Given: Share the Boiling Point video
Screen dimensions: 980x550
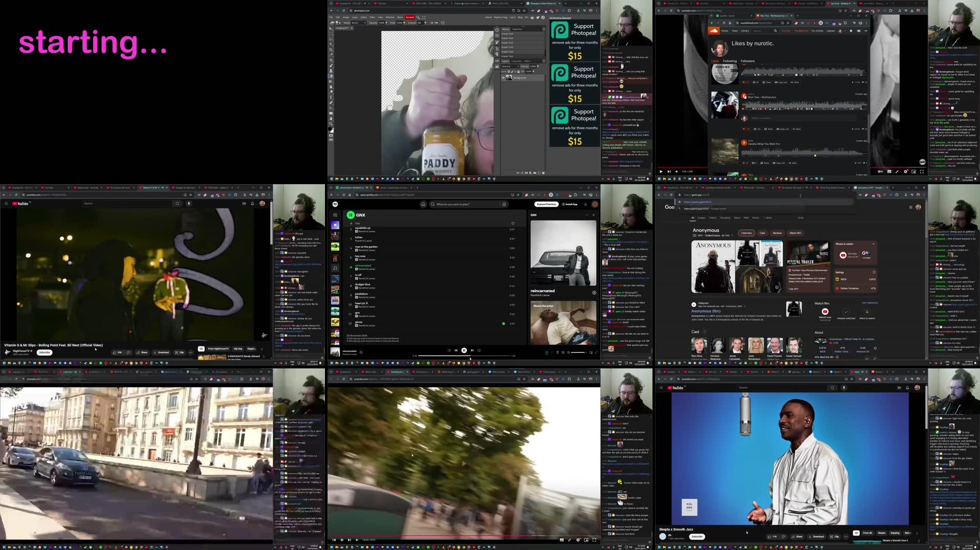Looking at the screenshot, I should click(x=142, y=352).
